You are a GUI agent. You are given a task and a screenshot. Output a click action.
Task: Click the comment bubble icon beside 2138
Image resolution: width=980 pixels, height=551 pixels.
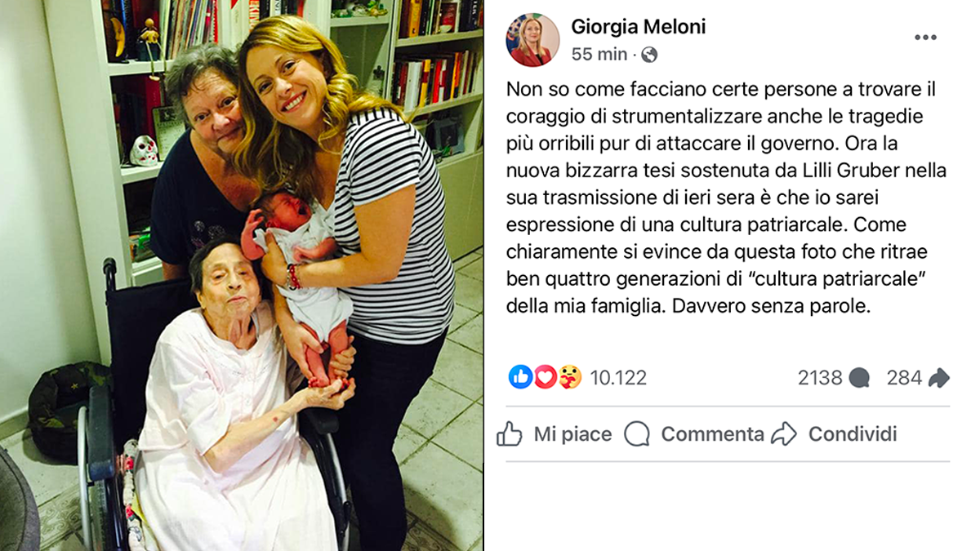pos(858,378)
